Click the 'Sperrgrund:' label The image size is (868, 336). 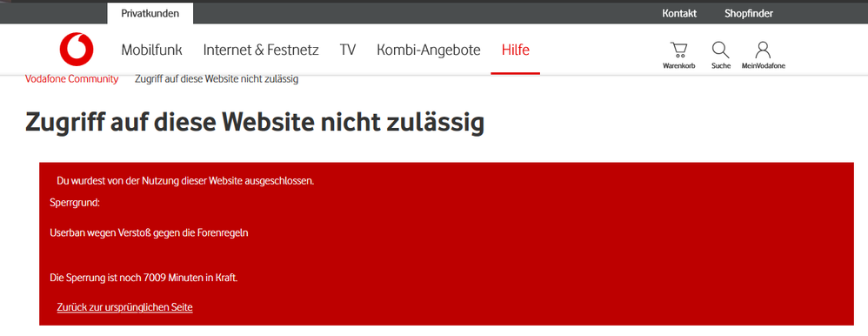(x=75, y=203)
